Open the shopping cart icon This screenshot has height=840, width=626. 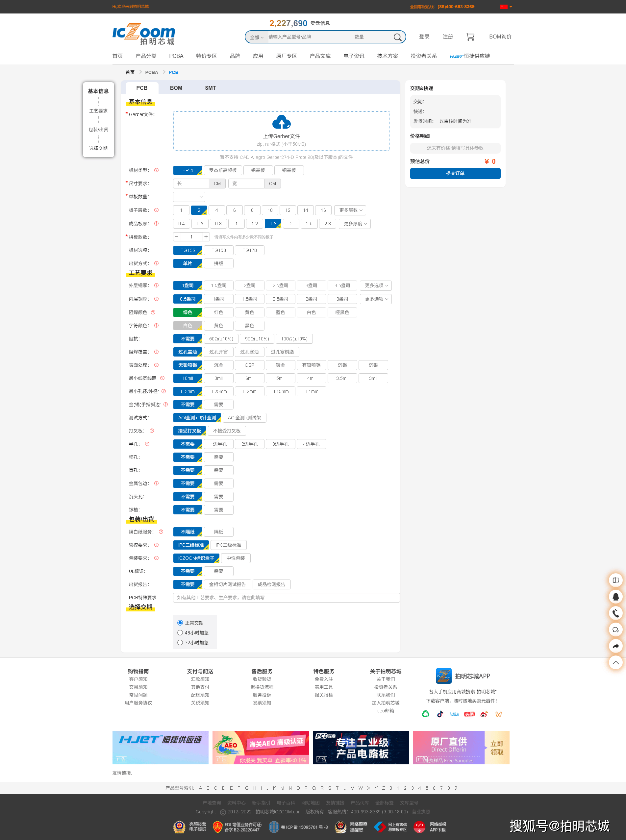click(x=470, y=37)
